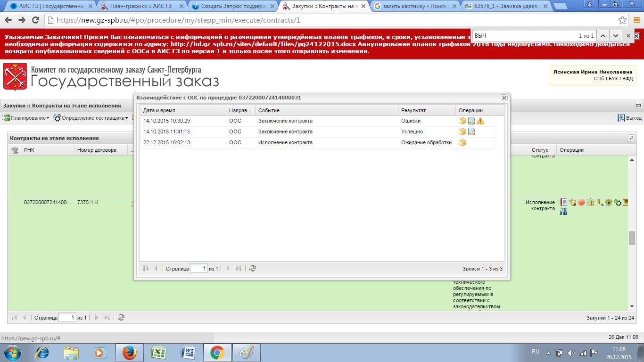Click the warning triangle icon in the Ошибки row
Screen dimensions: 644x362
(x=480, y=121)
